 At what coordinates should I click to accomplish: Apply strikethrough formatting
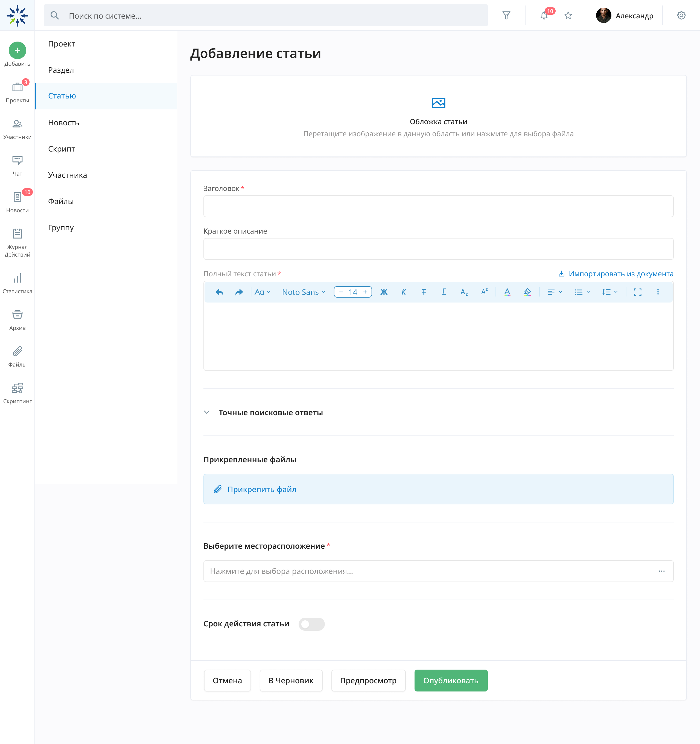(424, 292)
